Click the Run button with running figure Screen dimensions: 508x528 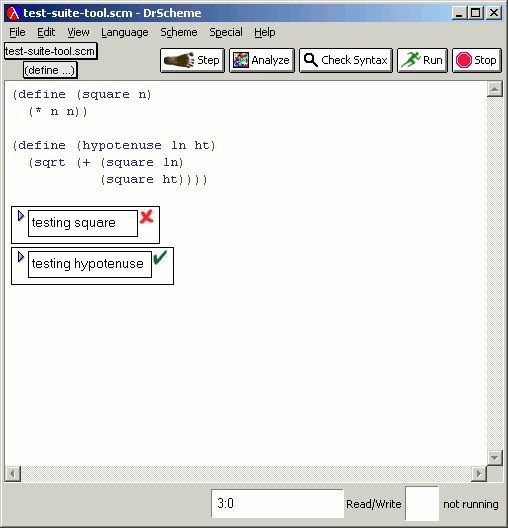click(422, 60)
